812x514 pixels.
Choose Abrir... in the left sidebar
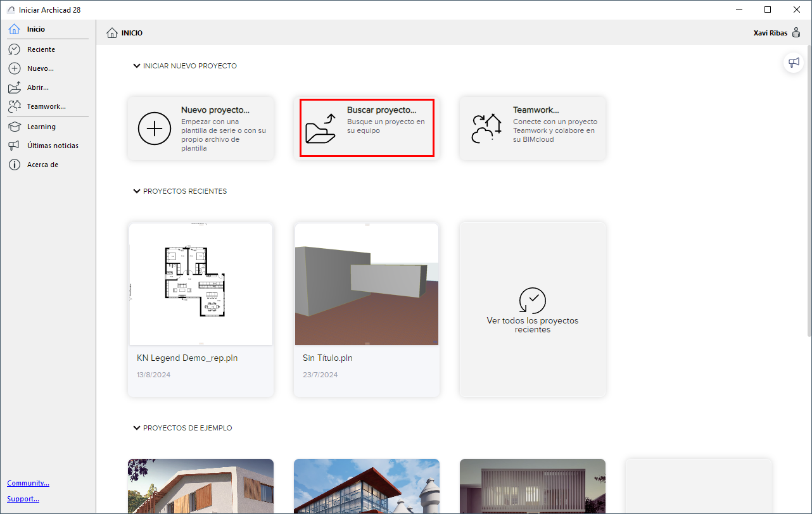pyautogui.click(x=48, y=87)
